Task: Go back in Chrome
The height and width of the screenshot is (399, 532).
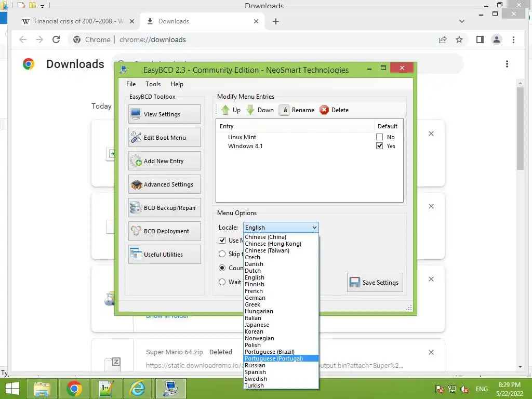Action: 23,39
